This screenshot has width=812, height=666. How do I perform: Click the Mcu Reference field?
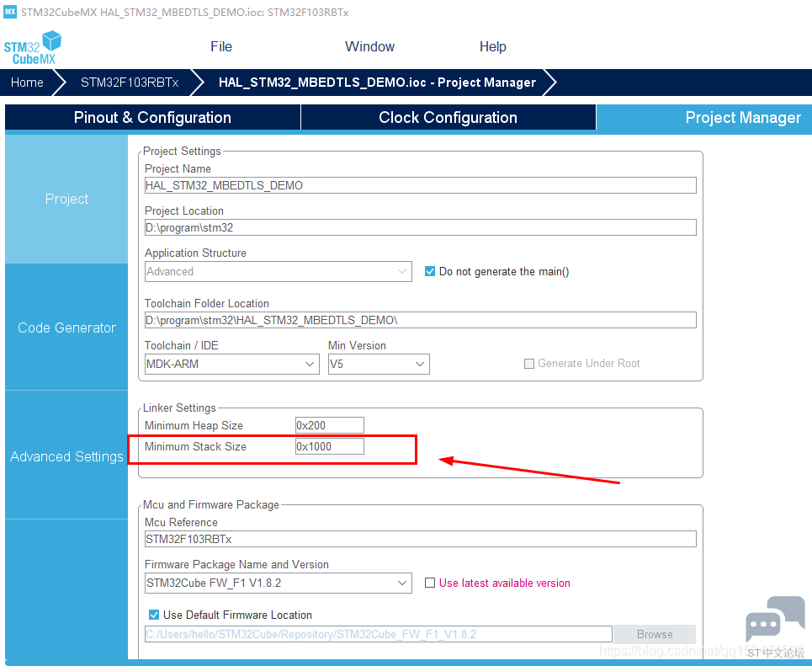[x=421, y=539]
